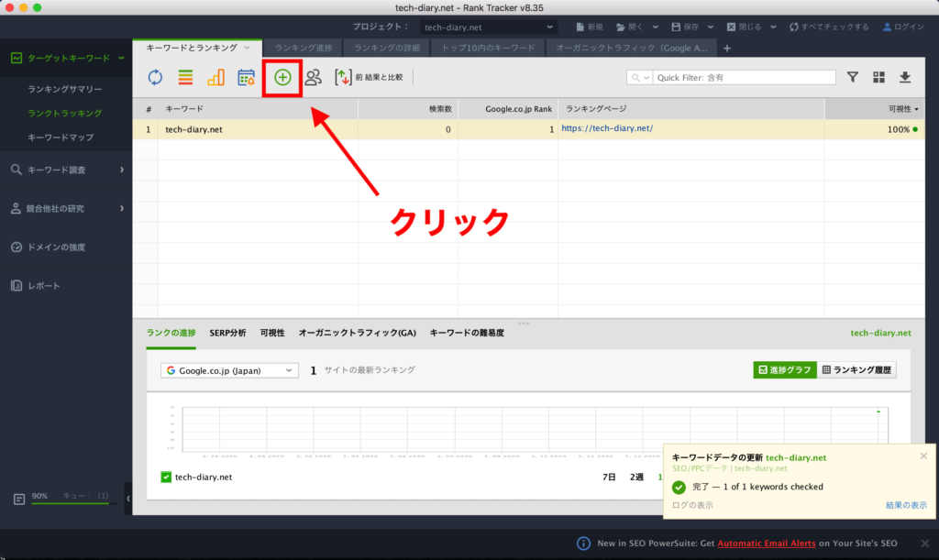Expand the 開く dropdown arrow

(x=655, y=27)
